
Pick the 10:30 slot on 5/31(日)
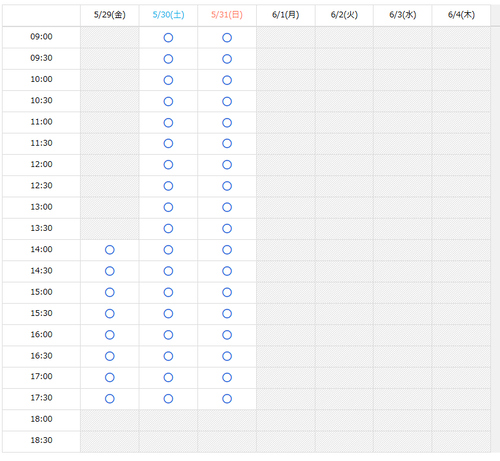[x=227, y=101]
